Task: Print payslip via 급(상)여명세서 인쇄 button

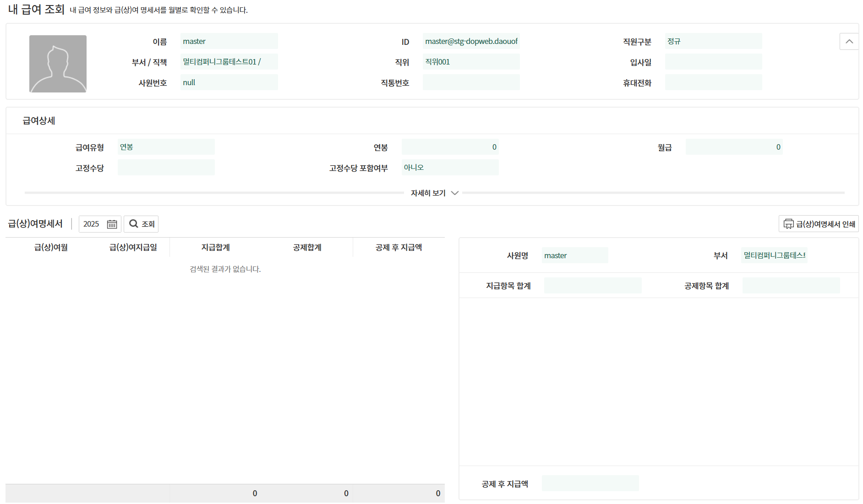Action: [x=819, y=224]
